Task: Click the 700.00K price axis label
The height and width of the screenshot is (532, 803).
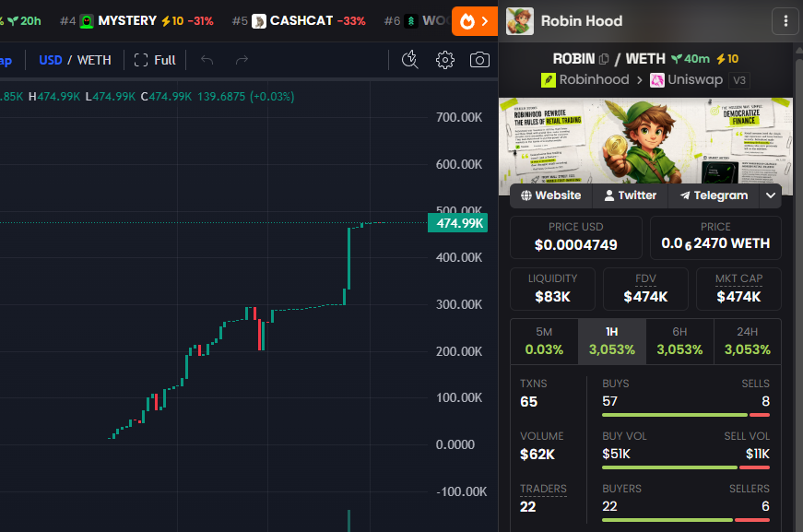Action: click(x=459, y=117)
